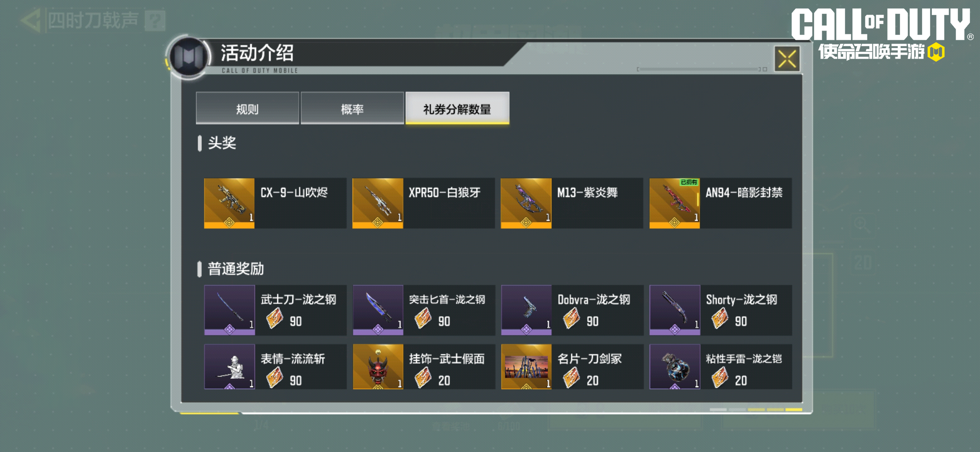Click the 挂饰-武士假面 red mask icon
This screenshot has height=452, width=980.
pos(378,367)
